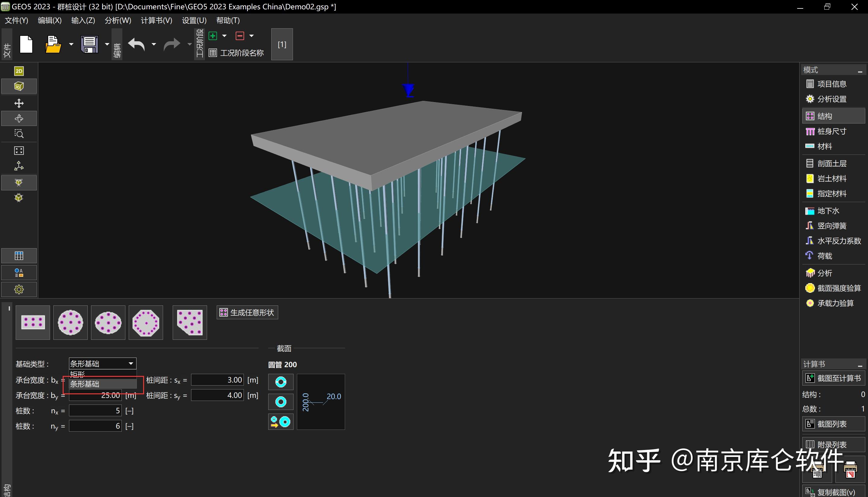The height and width of the screenshot is (497, 868).
Task: Open the display settings gear in left toolbar
Action: pos(19,289)
